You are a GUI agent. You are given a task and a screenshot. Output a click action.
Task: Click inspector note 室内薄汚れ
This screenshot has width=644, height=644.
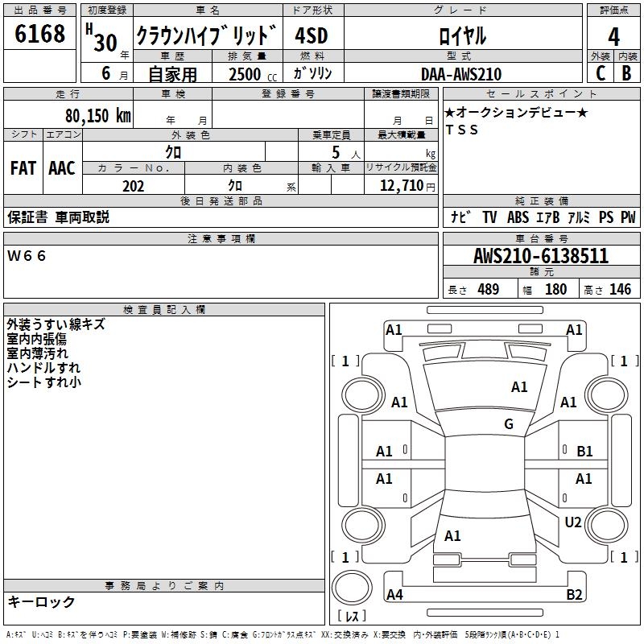point(37,353)
